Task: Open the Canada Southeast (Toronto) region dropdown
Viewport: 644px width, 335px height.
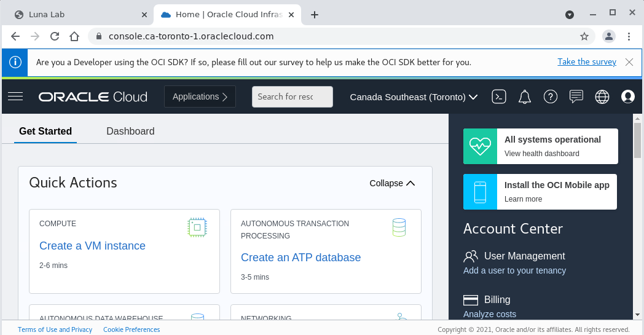Action: tap(414, 97)
